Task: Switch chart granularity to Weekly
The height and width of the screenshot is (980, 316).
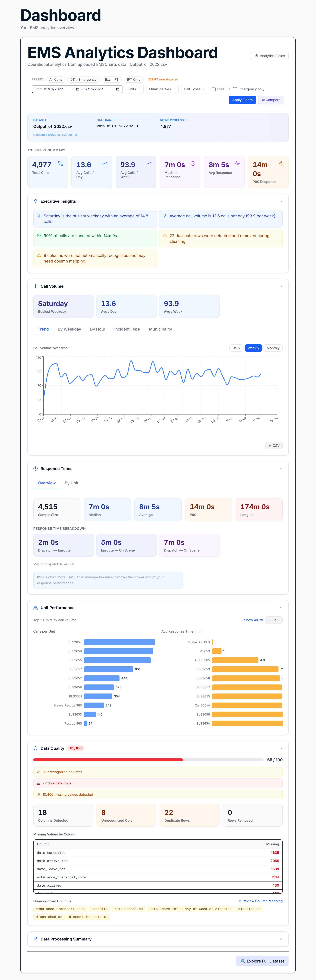Action: tap(253, 348)
